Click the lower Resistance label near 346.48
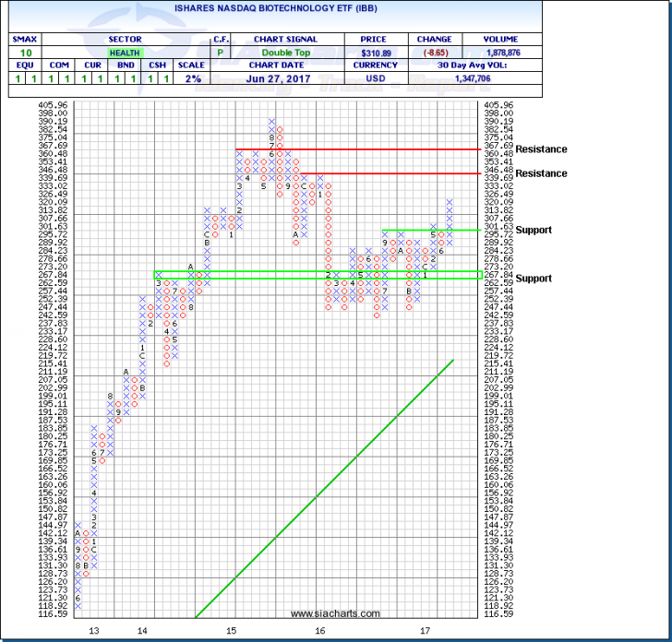Image resolution: width=672 pixels, height=642 pixels. [541, 173]
